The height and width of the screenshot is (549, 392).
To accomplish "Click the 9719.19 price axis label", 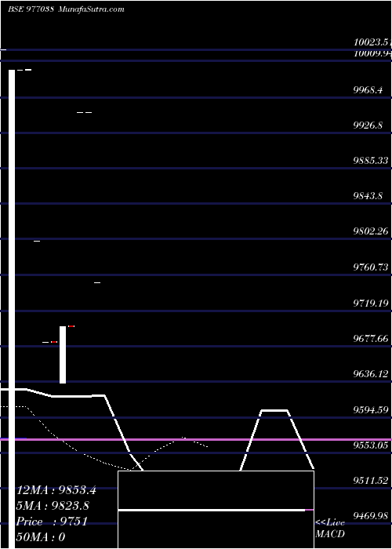I will 371,303.
